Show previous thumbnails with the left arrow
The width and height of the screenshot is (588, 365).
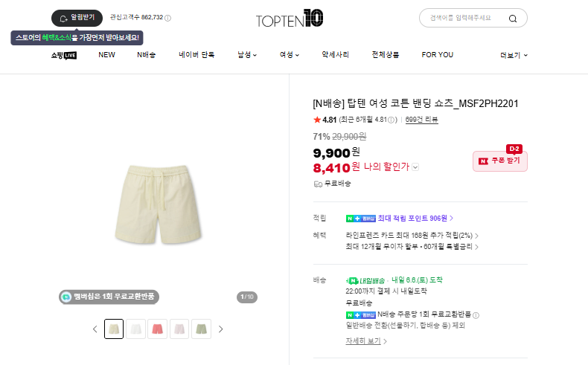click(95, 329)
